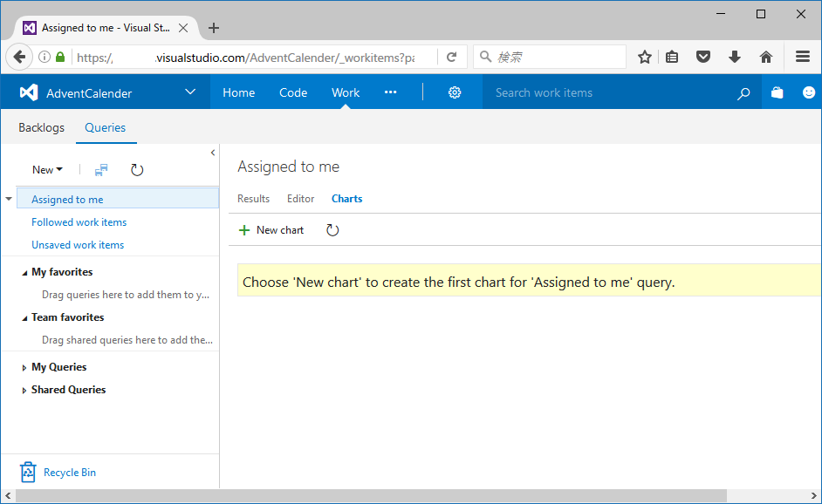Open the AdventCalender project dropdown chevron
Viewport: 822px width, 504px height.
click(x=190, y=92)
